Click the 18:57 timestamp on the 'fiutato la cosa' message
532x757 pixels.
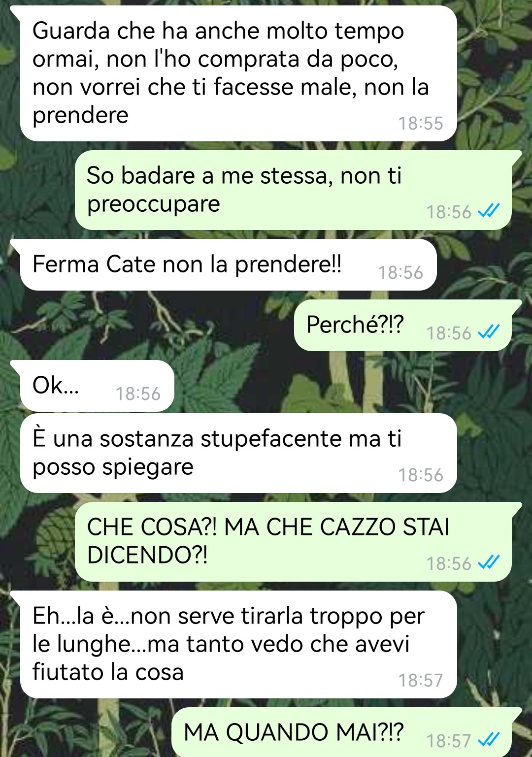coord(421,680)
